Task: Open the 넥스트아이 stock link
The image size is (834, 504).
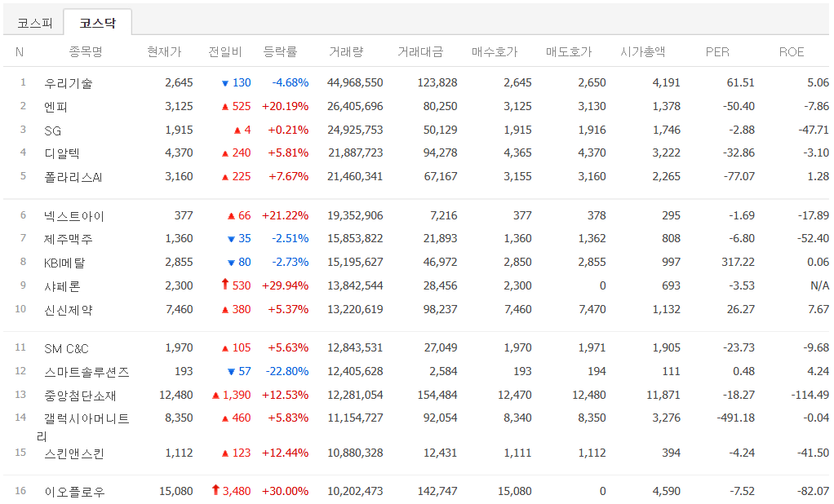Action: pyautogui.click(x=74, y=216)
